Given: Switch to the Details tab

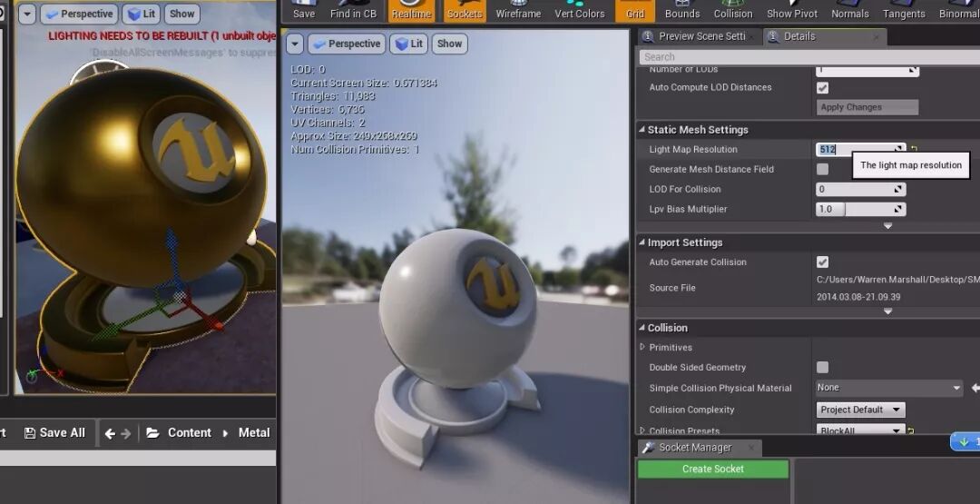Looking at the screenshot, I should [x=799, y=36].
